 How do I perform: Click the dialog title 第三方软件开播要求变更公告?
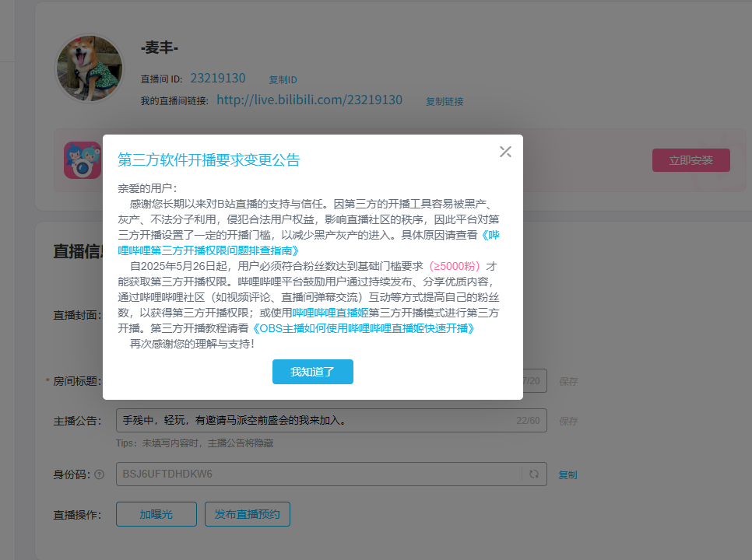pos(209,160)
